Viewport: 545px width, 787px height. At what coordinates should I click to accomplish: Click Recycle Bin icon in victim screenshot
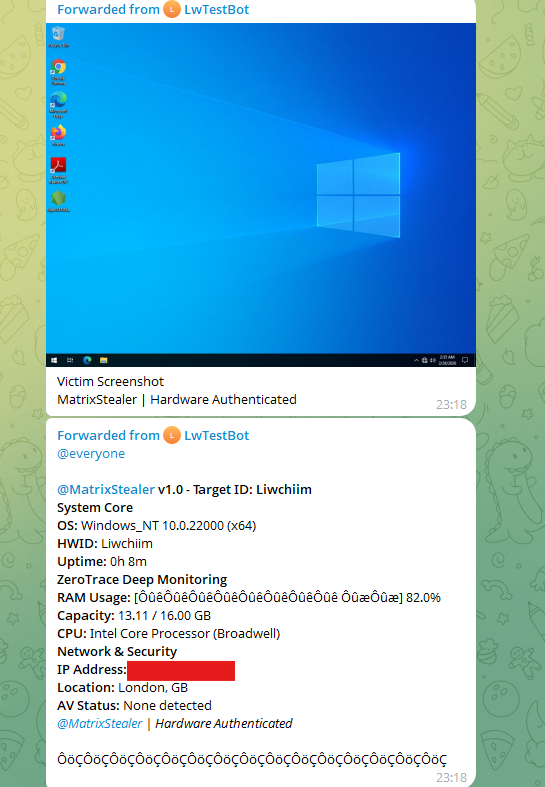click(58, 34)
